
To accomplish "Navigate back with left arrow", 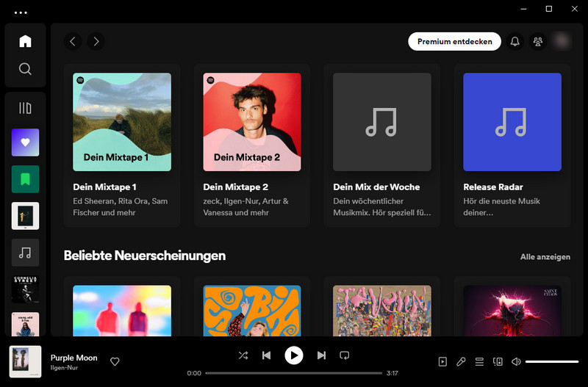I will [73, 41].
